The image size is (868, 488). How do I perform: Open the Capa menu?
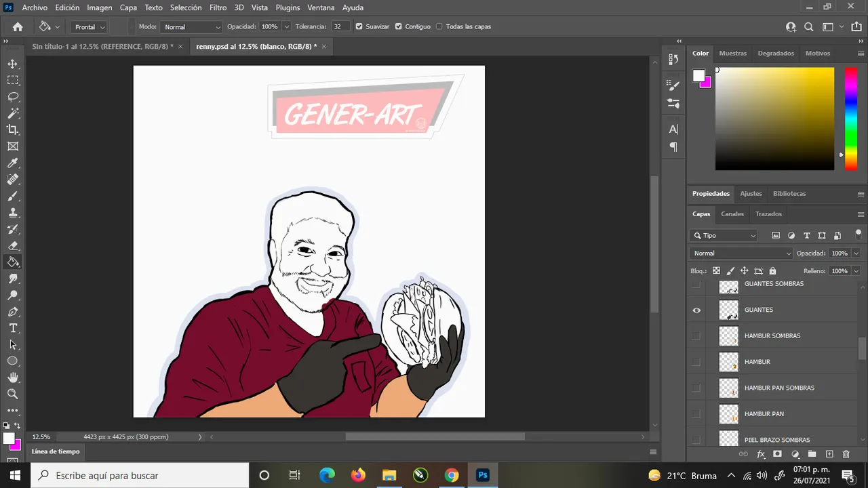128,7
